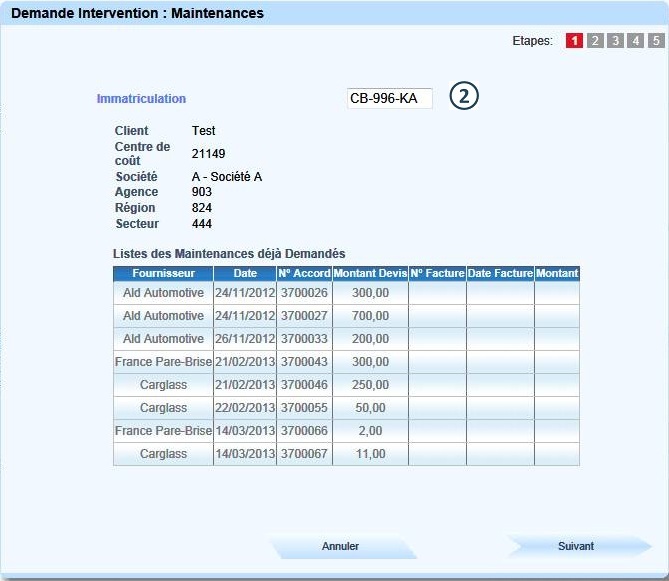Jump to step 4 in Etapes
Viewport: 669px width, 581px height.
click(x=635, y=41)
